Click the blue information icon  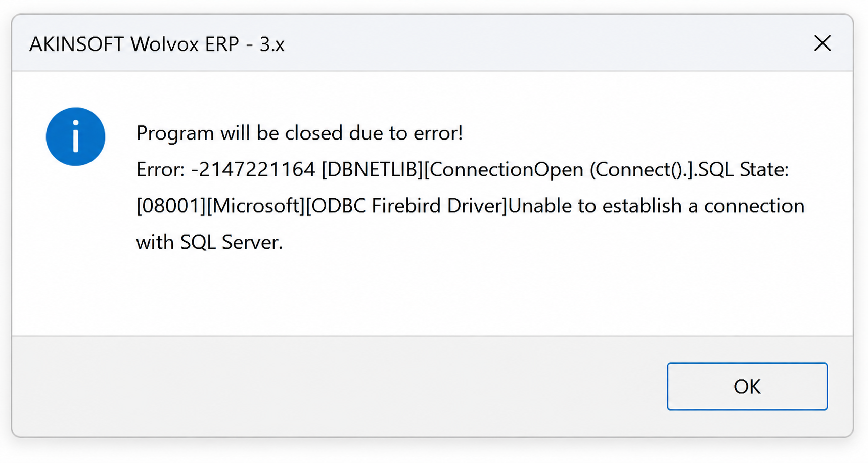[x=75, y=136]
